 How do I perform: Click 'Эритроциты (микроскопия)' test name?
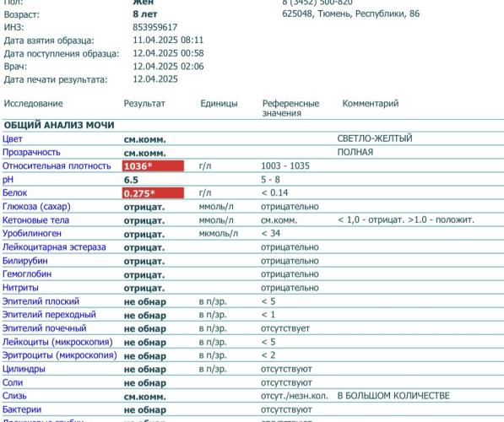pos(59,355)
